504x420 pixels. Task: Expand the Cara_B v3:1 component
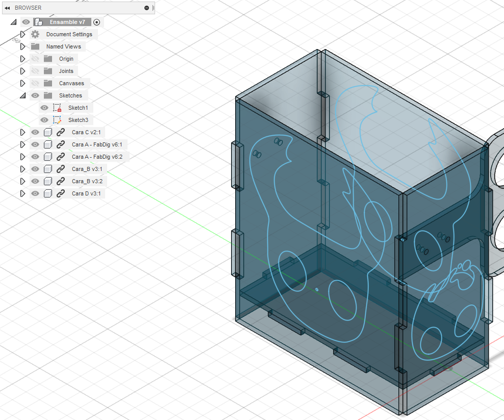(x=22, y=169)
